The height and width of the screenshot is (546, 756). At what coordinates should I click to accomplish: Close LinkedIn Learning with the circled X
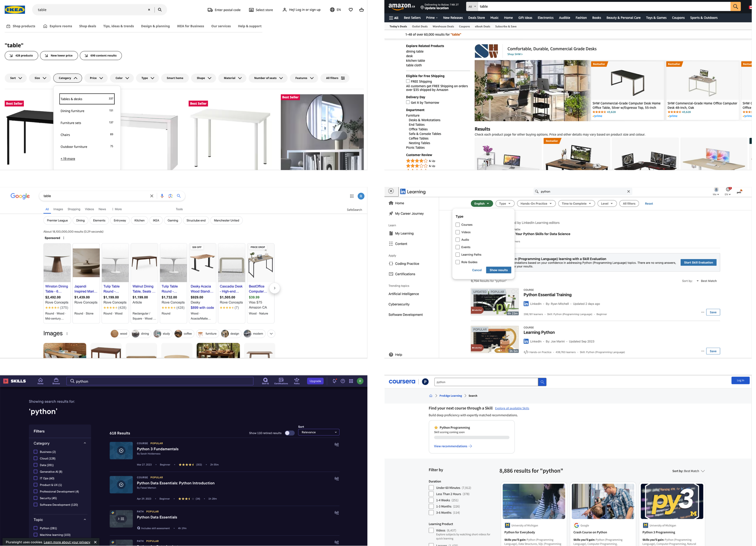(x=391, y=191)
